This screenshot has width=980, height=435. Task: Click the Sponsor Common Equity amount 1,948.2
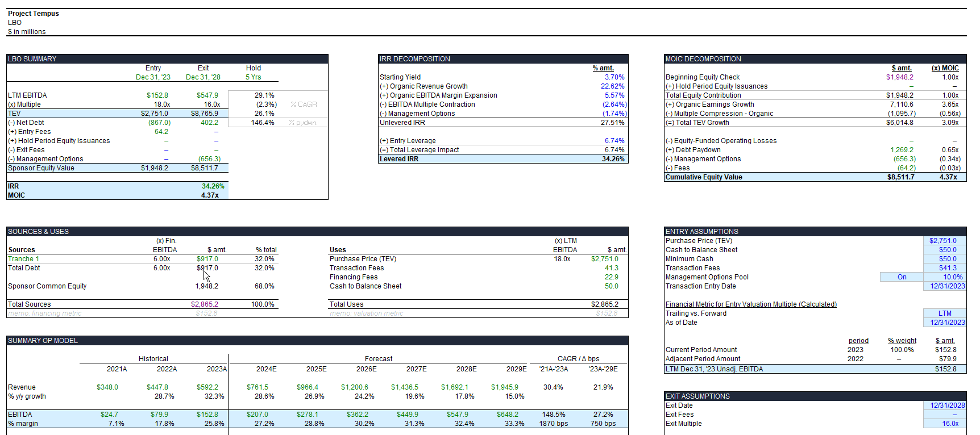pyautogui.click(x=207, y=286)
